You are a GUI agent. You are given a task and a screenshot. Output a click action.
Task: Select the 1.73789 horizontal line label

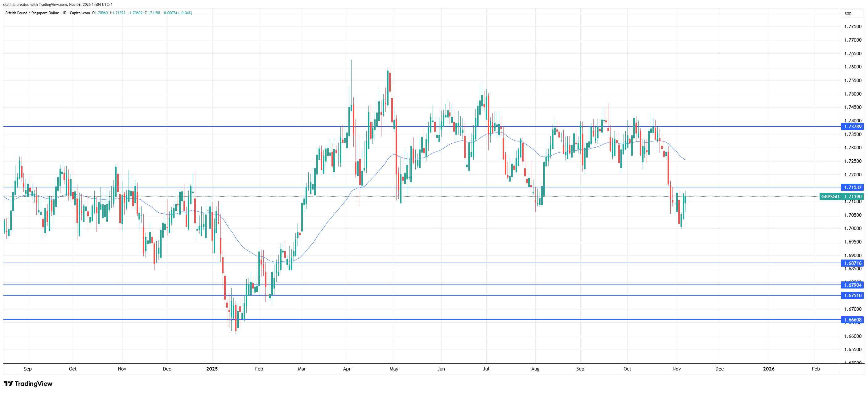point(853,127)
